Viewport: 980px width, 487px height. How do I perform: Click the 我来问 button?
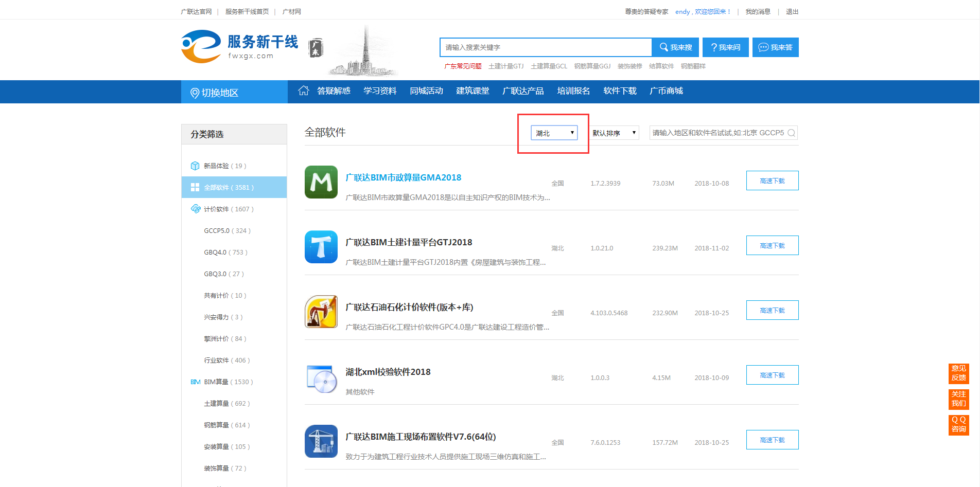tap(726, 47)
